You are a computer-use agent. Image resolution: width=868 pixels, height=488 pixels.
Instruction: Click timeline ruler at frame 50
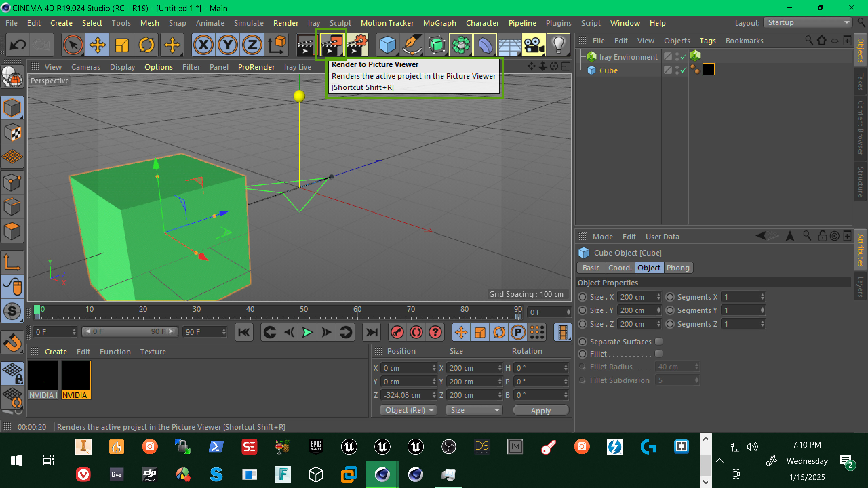click(x=304, y=309)
